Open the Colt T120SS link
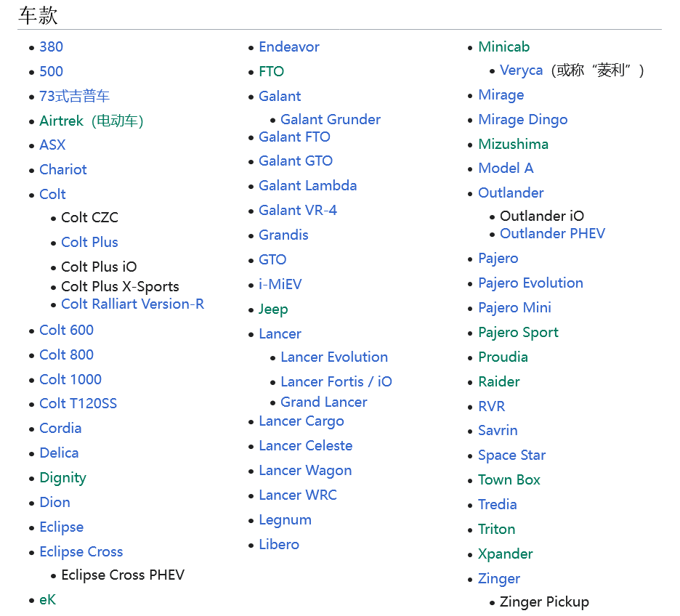 [x=78, y=404]
